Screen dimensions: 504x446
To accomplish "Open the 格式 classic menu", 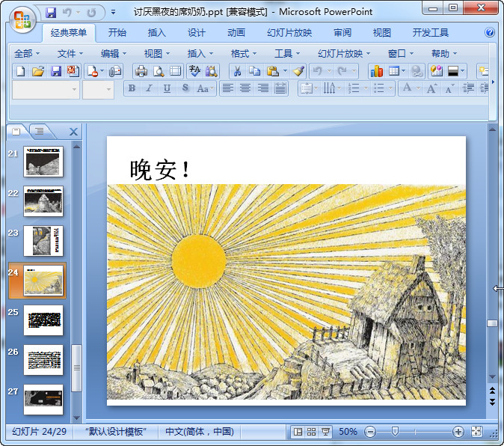I will (x=244, y=53).
